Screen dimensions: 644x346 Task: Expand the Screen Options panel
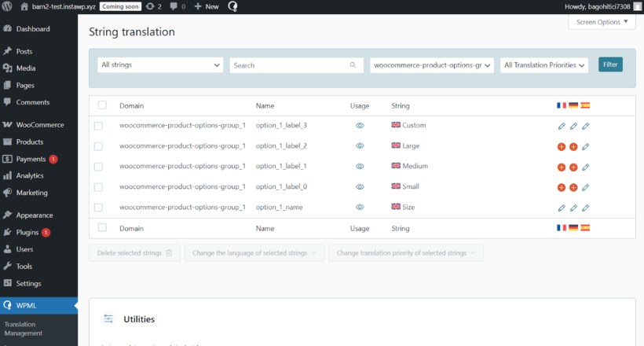pos(602,22)
